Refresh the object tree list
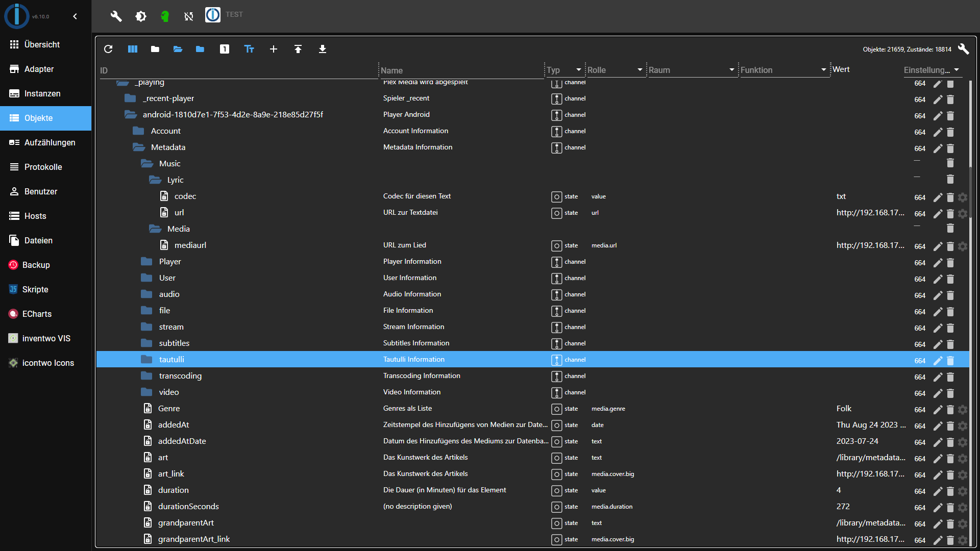Screen dimensions: 980x551 108,49
